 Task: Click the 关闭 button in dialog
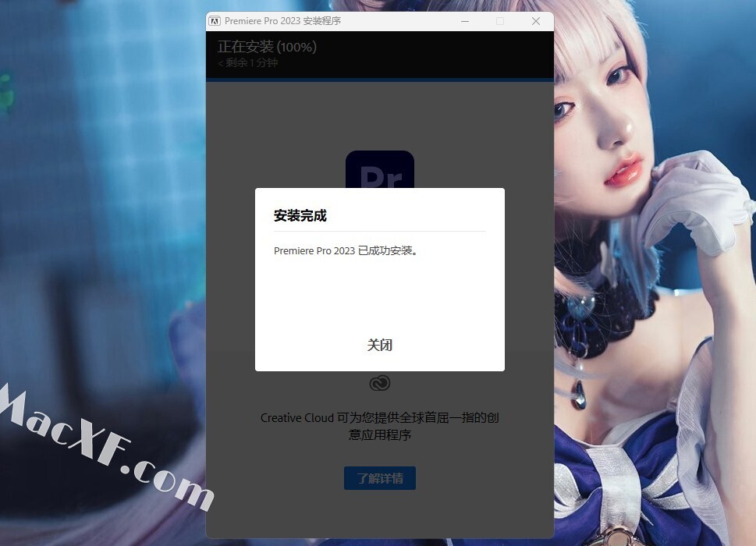coord(379,345)
